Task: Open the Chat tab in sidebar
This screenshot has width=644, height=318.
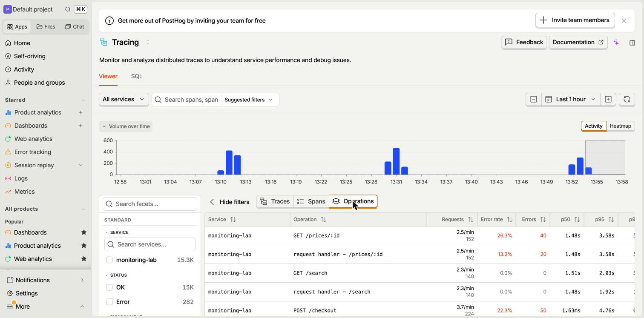Action: (x=75, y=27)
